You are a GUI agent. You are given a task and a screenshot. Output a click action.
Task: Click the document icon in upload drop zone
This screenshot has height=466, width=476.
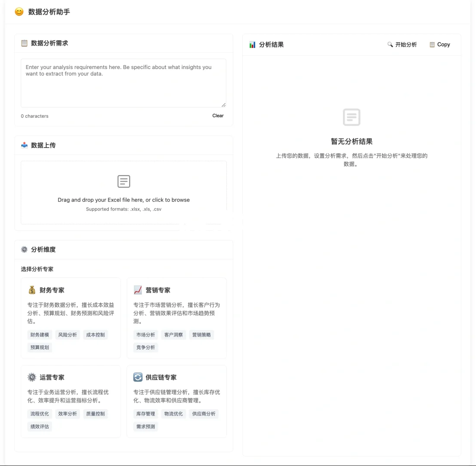pos(124,181)
